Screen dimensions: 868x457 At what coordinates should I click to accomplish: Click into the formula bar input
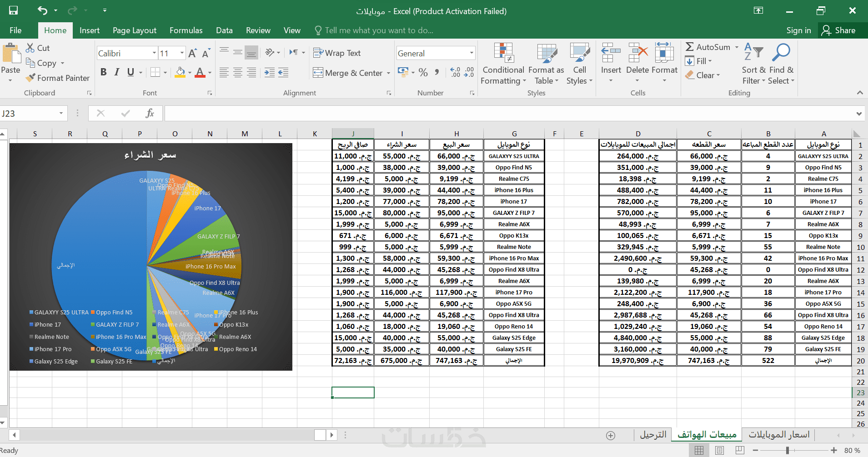click(x=509, y=114)
